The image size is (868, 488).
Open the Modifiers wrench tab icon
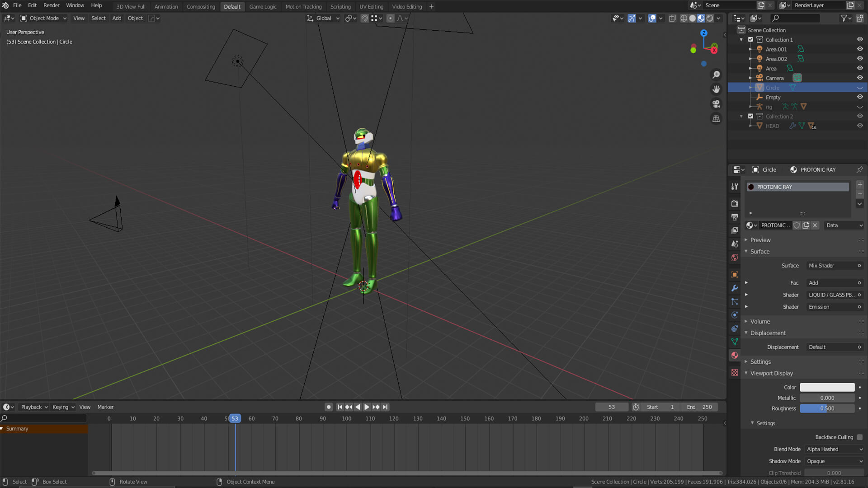click(735, 288)
